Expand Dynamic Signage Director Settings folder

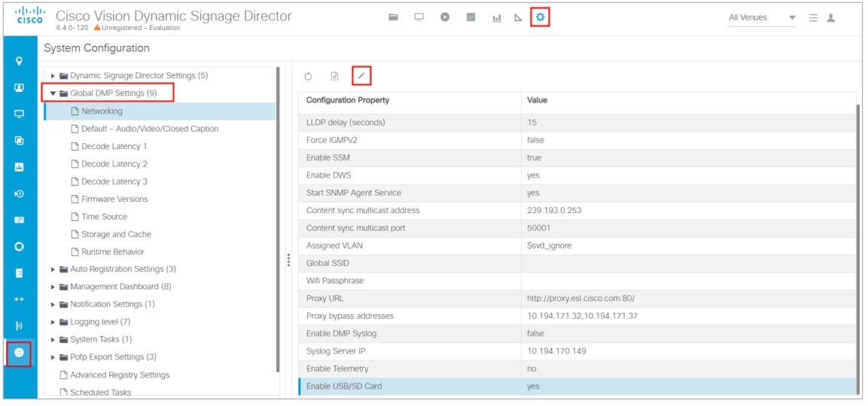(53, 76)
